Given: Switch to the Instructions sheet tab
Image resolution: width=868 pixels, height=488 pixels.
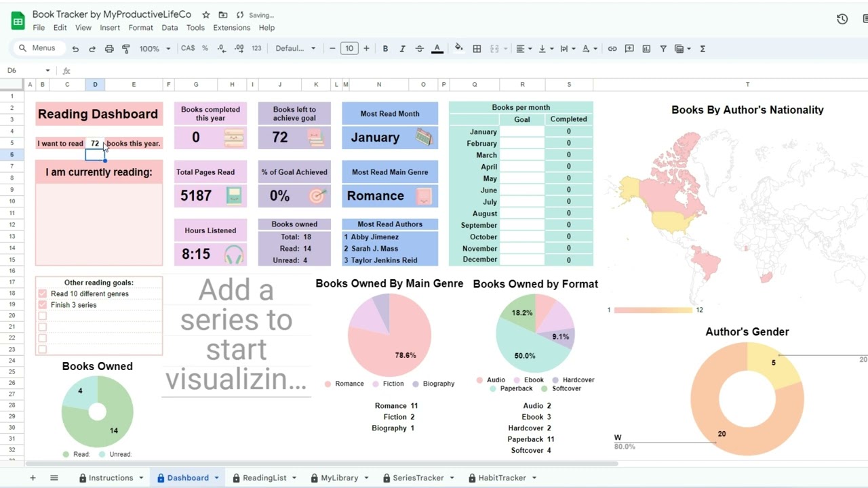Looking at the screenshot, I should coord(111,478).
